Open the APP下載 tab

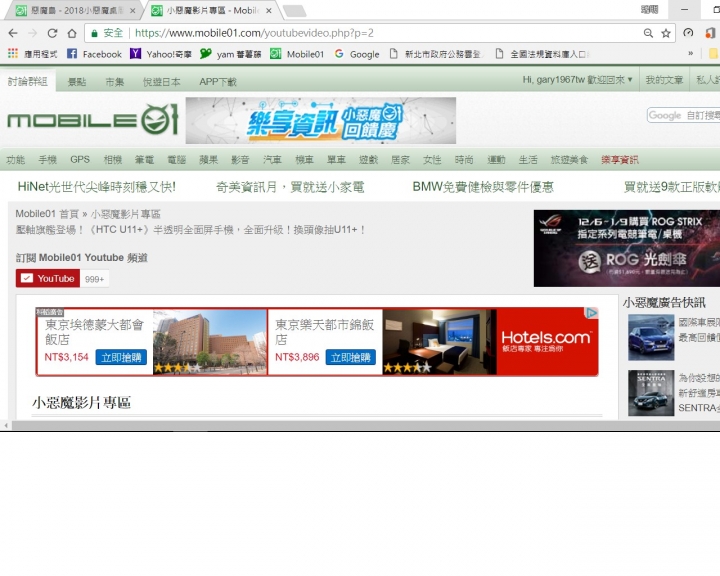click(218, 82)
